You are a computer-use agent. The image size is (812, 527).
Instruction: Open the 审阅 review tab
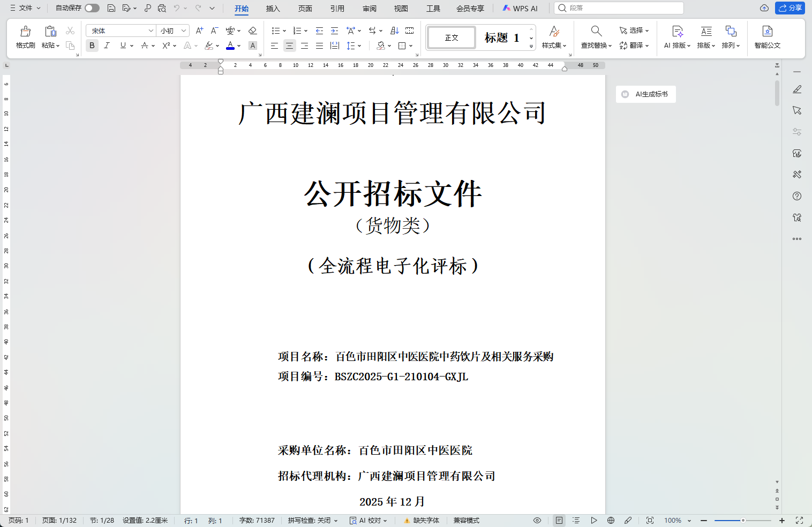click(369, 9)
